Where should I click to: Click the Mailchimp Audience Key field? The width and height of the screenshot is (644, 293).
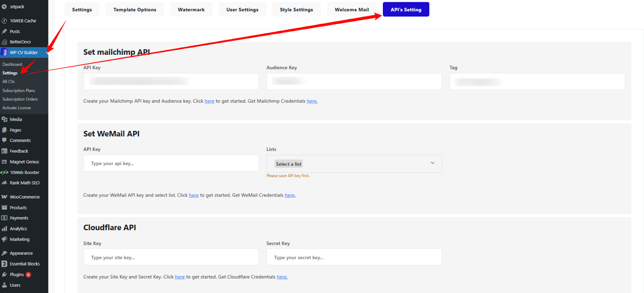354,81
